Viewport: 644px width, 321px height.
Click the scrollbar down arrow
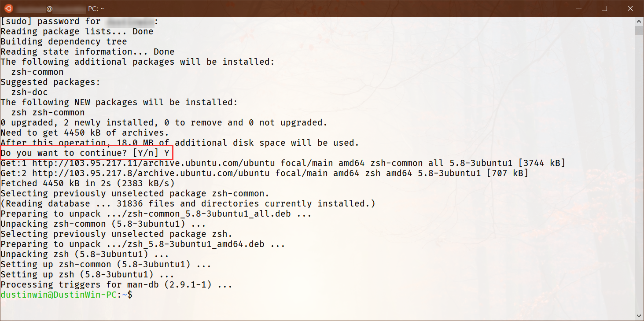pyautogui.click(x=638, y=314)
